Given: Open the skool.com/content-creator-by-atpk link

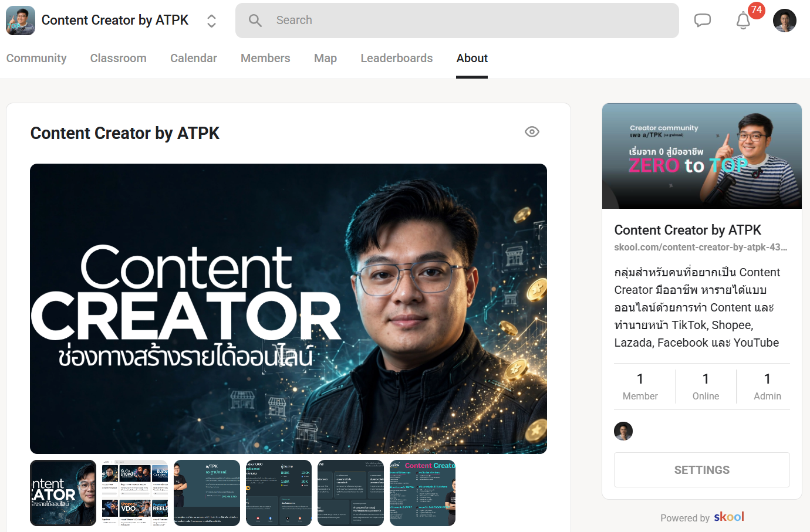Looking at the screenshot, I should click(701, 247).
